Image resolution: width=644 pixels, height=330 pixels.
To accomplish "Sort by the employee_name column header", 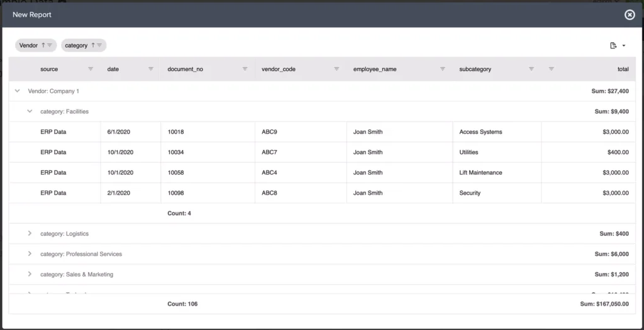I will pos(375,69).
